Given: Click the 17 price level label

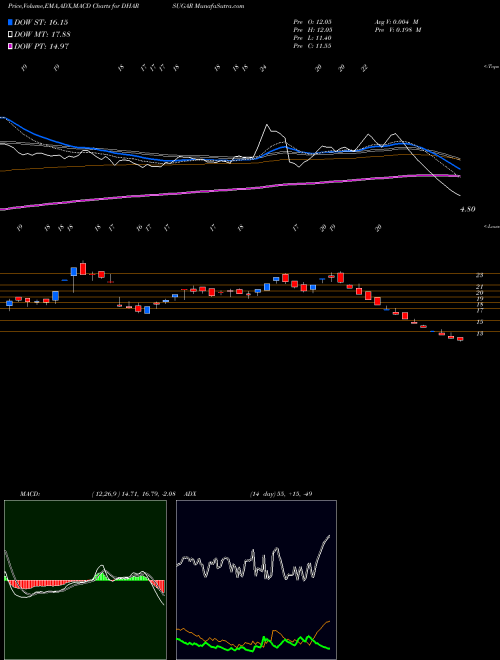Looking at the screenshot, I should point(479,310).
